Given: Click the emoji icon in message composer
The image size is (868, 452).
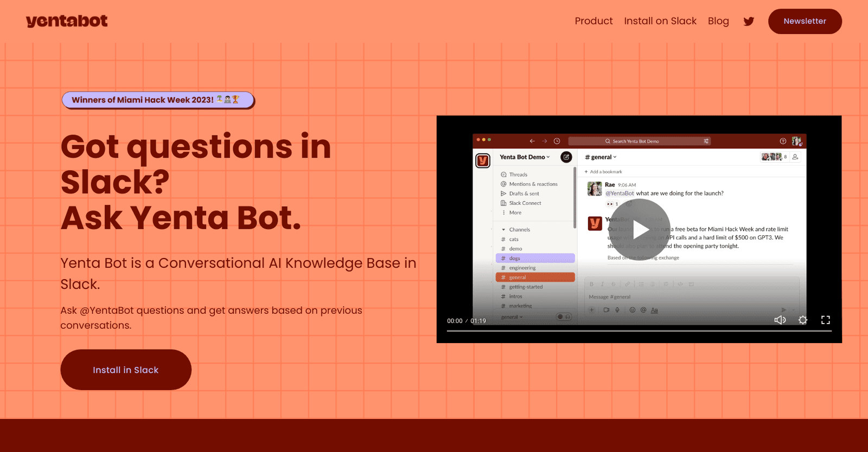Looking at the screenshot, I should pyautogui.click(x=632, y=310).
